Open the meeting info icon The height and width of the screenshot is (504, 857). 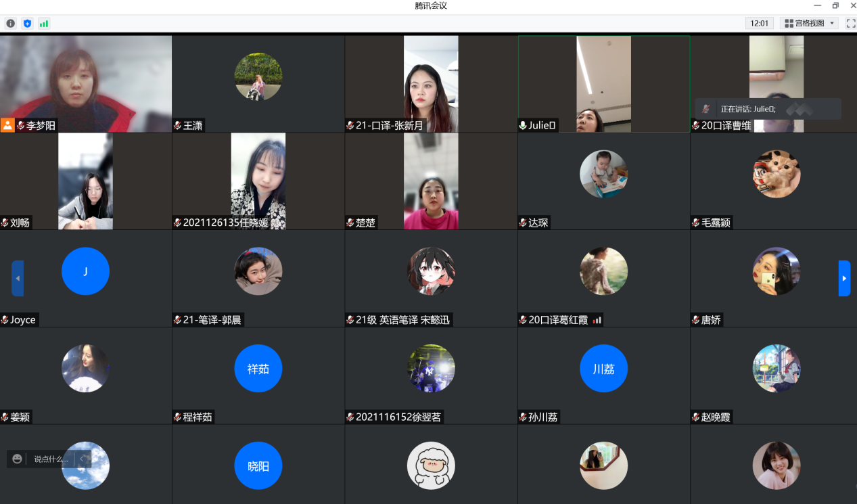[10, 23]
